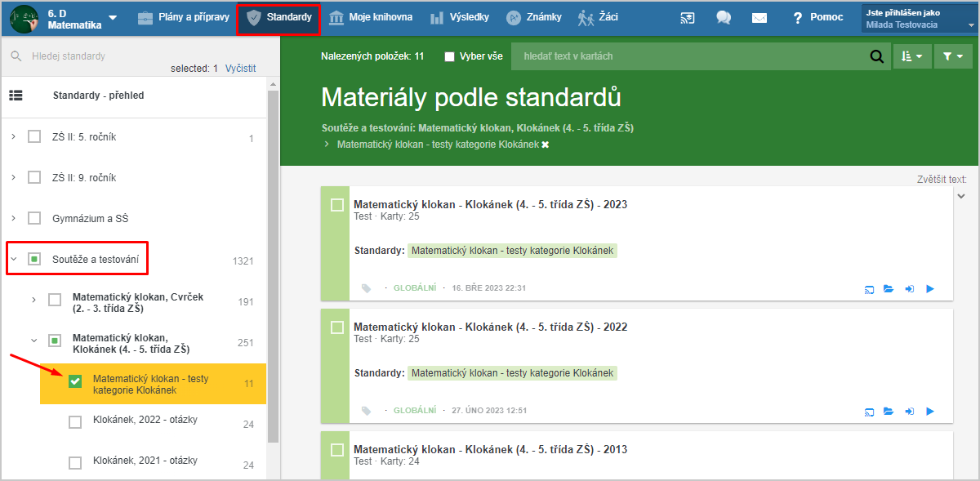This screenshot has height=481, width=980.
Task: Uncheck Matematický klokan - testy kategorie Klokánek
Action: (75, 381)
